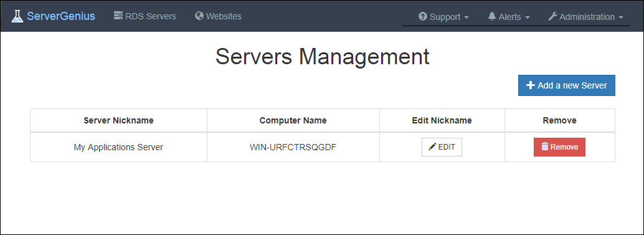The image size is (644, 235).
Task: Open the ServerGenius brand name link
Action: click(x=61, y=16)
